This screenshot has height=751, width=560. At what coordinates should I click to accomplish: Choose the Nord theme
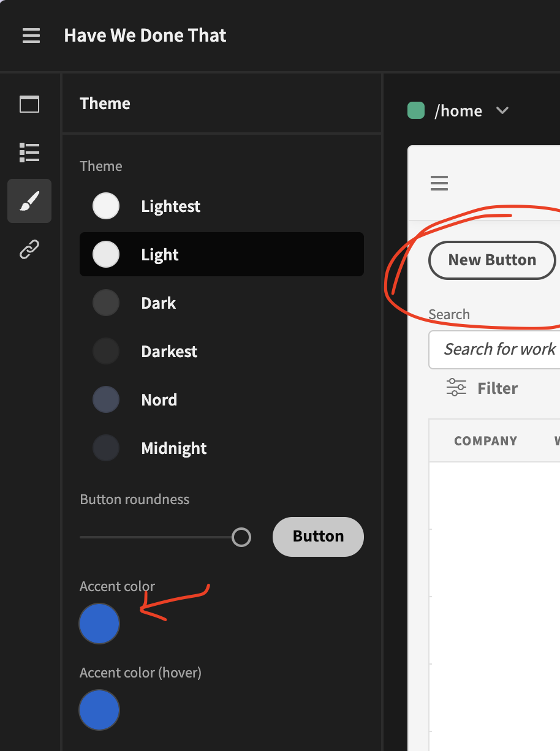click(159, 399)
